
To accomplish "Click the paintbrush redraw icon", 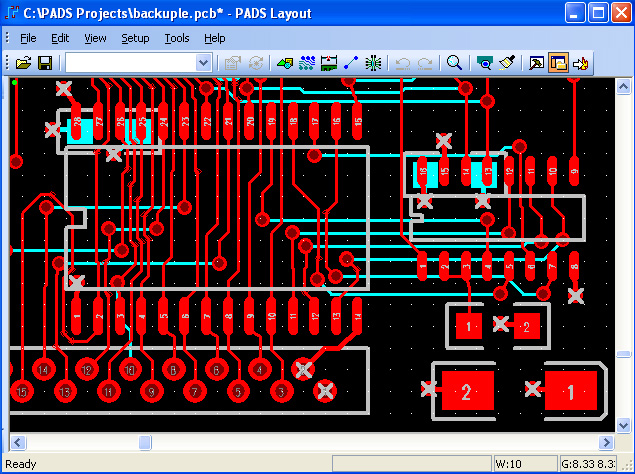I will 507,63.
